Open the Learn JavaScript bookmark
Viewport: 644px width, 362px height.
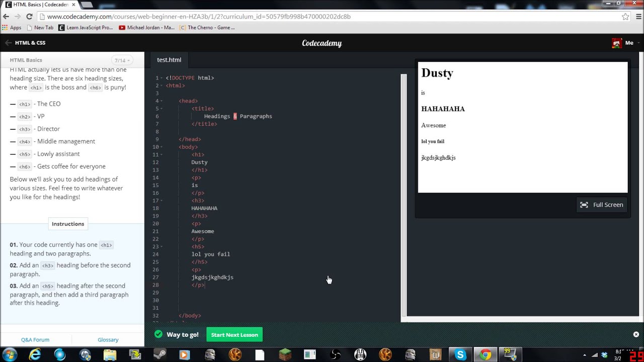[x=86, y=28]
